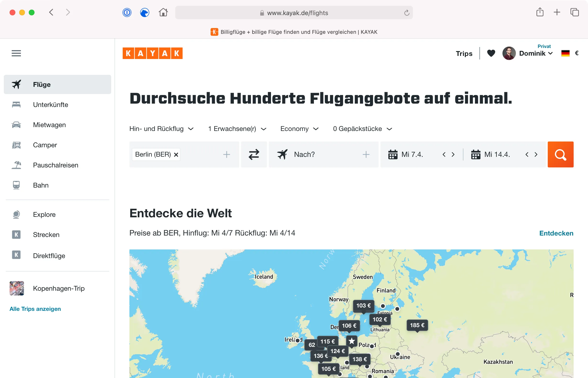Viewport: 588px width, 378px height.
Task: Open Pauschalreisen in the sidebar
Action: [55, 165]
